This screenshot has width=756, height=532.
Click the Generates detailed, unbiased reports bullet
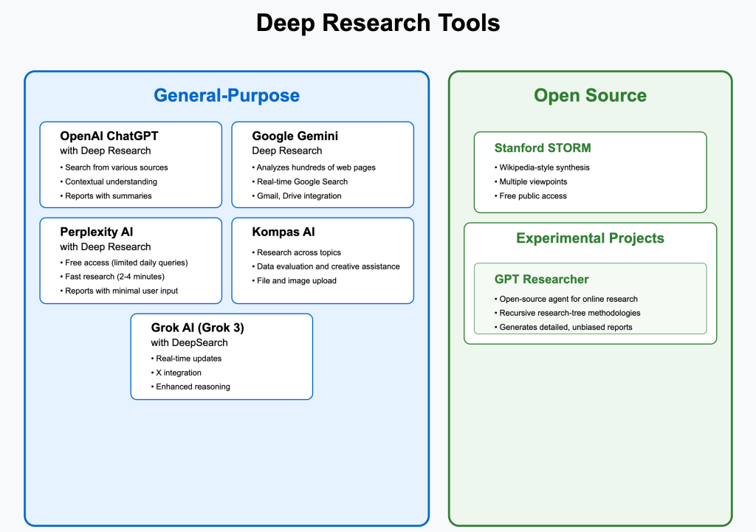[566, 327]
